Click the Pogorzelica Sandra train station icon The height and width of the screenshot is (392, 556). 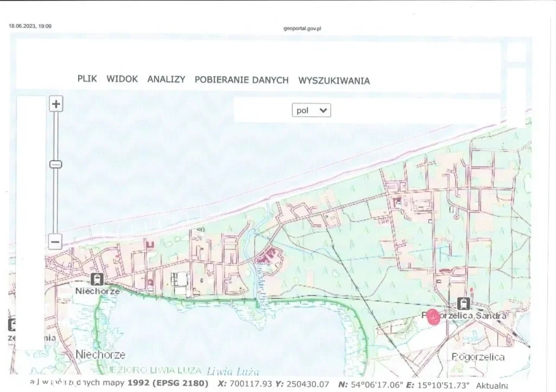click(x=464, y=304)
